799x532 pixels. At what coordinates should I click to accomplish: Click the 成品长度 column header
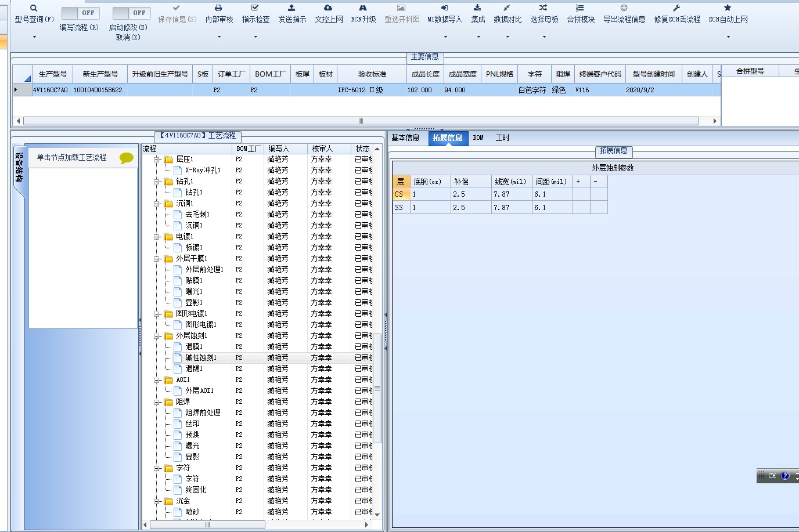(x=426, y=74)
